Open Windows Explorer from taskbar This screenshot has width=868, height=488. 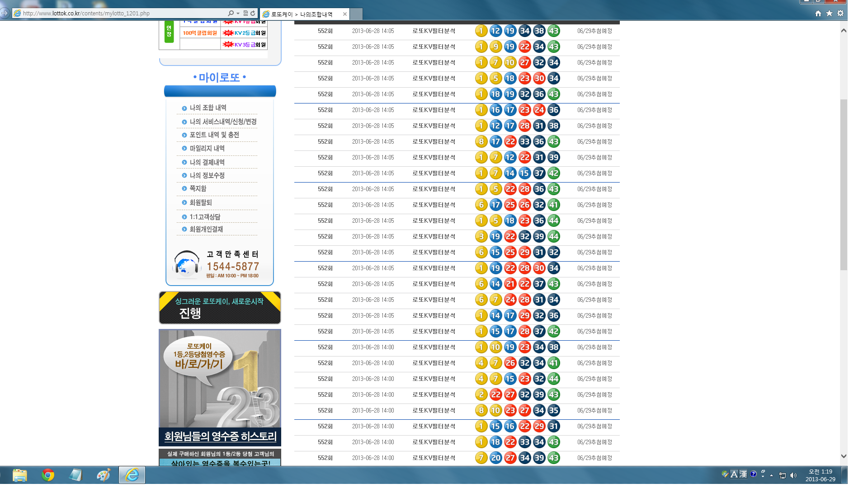(19, 475)
